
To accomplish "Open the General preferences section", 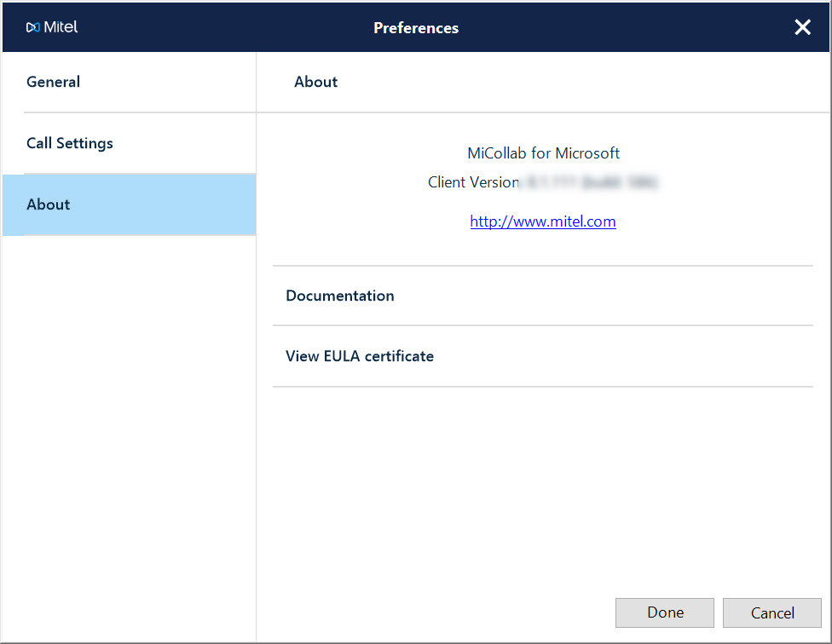I will pyautogui.click(x=129, y=82).
